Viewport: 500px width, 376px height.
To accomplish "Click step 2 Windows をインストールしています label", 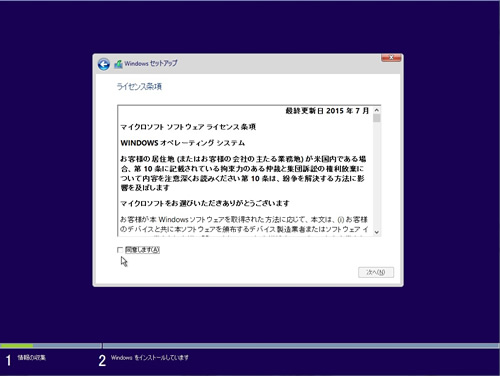I will click(x=150, y=358).
